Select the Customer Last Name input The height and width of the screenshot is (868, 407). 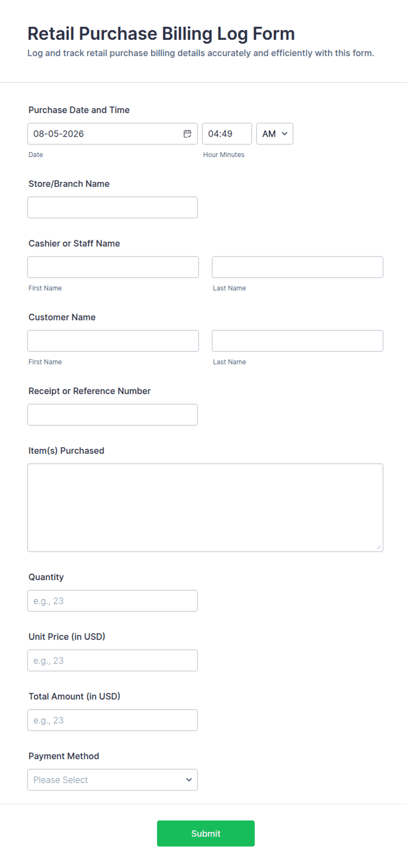click(x=298, y=341)
